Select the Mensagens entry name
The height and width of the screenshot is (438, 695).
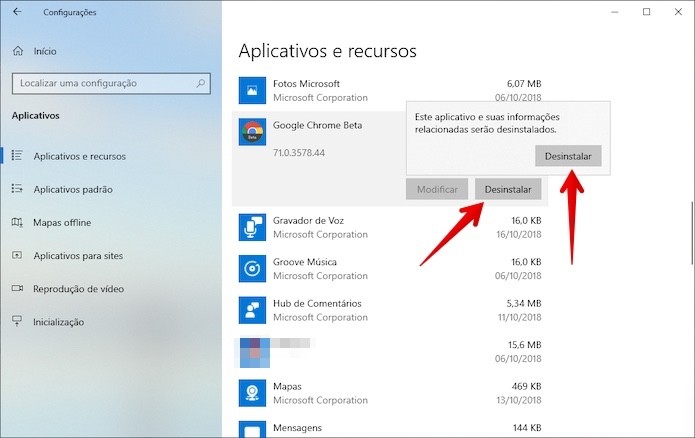click(x=297, y=428)
